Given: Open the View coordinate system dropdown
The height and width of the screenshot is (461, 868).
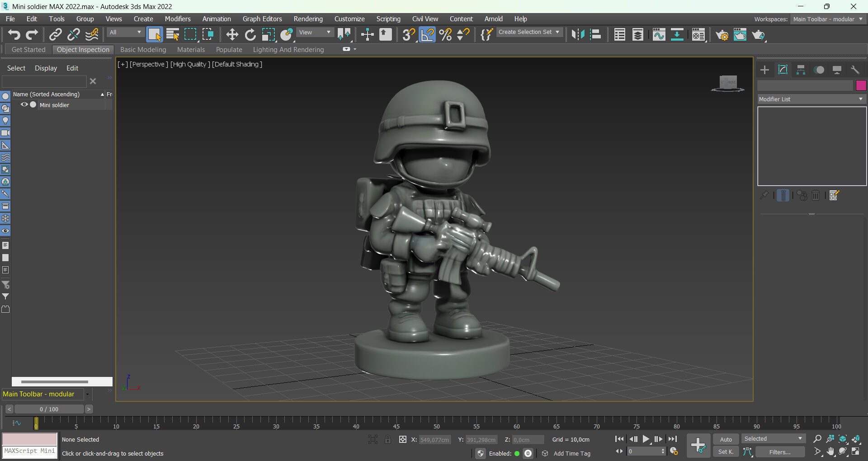Looking at the screenshot, I should 315,33.
